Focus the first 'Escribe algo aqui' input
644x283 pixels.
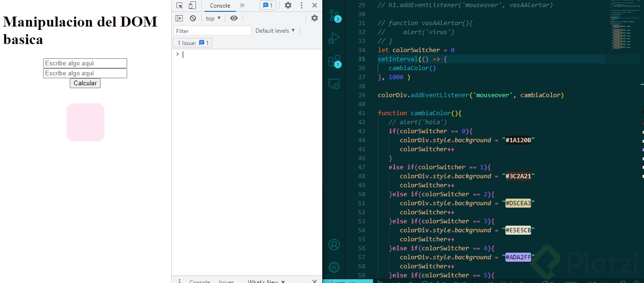pyautogui.click(x=85, y=63)
